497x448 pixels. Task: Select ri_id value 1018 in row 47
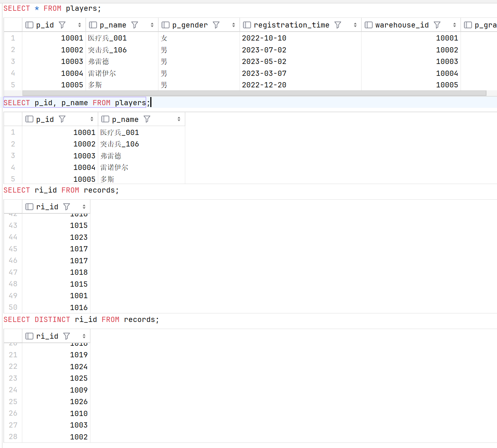pos(79,272)
